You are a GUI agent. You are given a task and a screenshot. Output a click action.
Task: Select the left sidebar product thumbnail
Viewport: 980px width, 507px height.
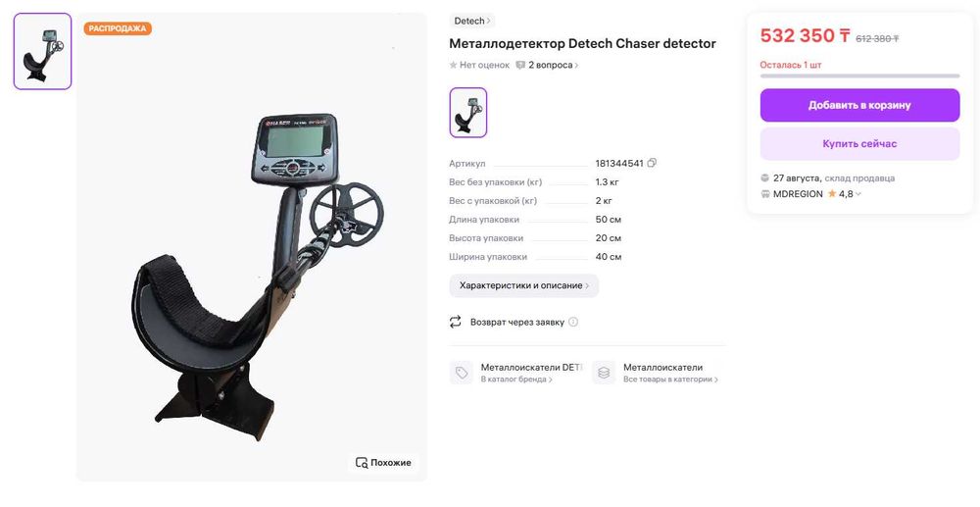click(x=42, y=51)
